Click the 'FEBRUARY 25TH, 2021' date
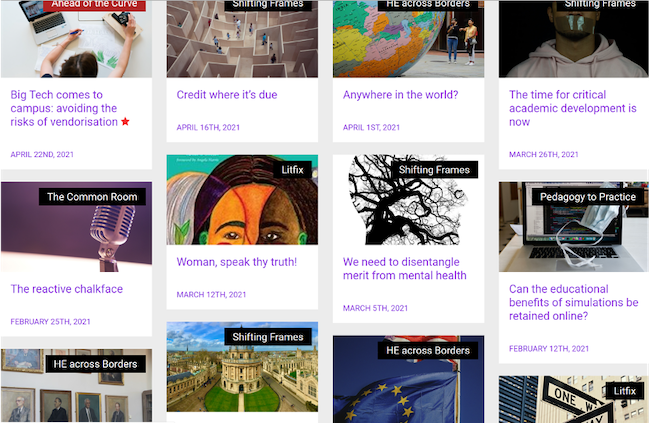Viewport: 650px width, 423px height. click(50, 322)
